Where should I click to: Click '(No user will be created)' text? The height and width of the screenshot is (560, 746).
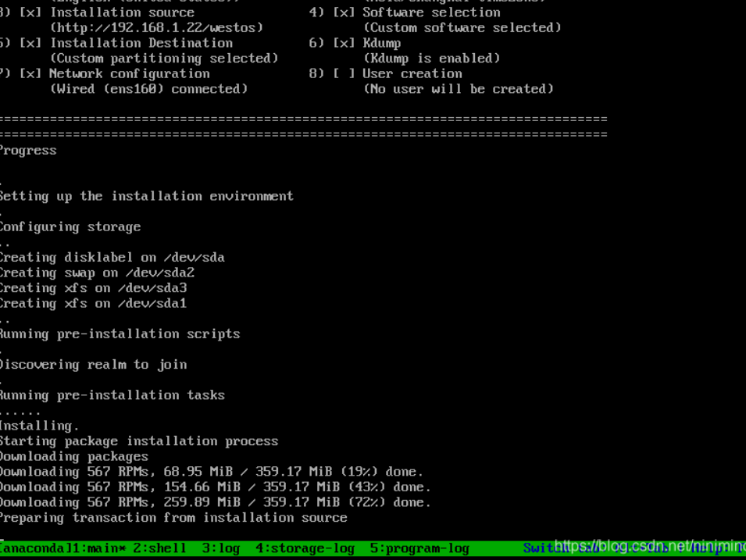(459, 89)
